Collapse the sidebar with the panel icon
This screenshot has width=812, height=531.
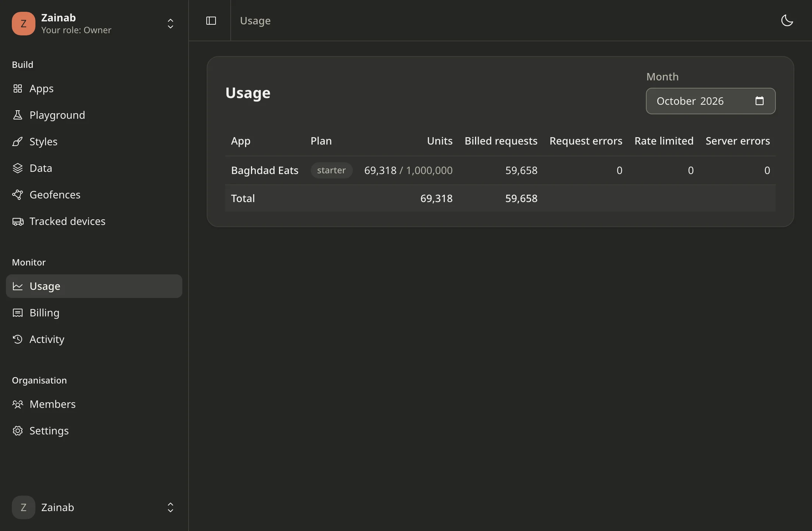(x=211, y=21)
